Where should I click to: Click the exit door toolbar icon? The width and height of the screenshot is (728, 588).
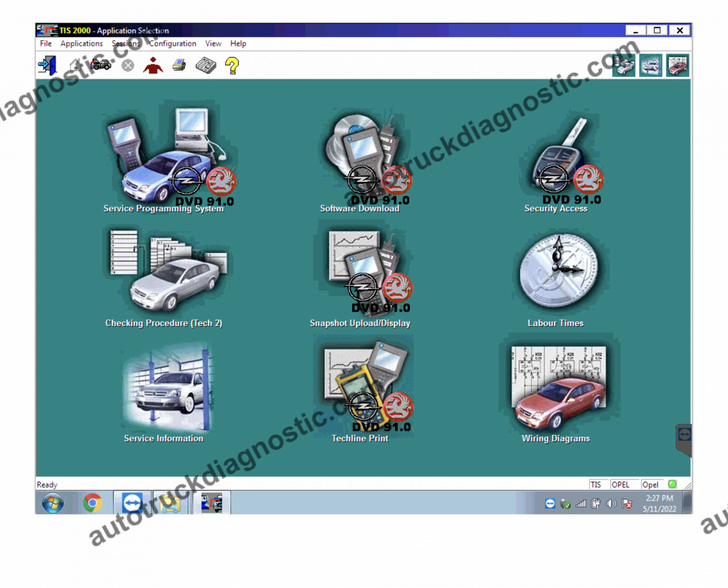coord(47,65)
